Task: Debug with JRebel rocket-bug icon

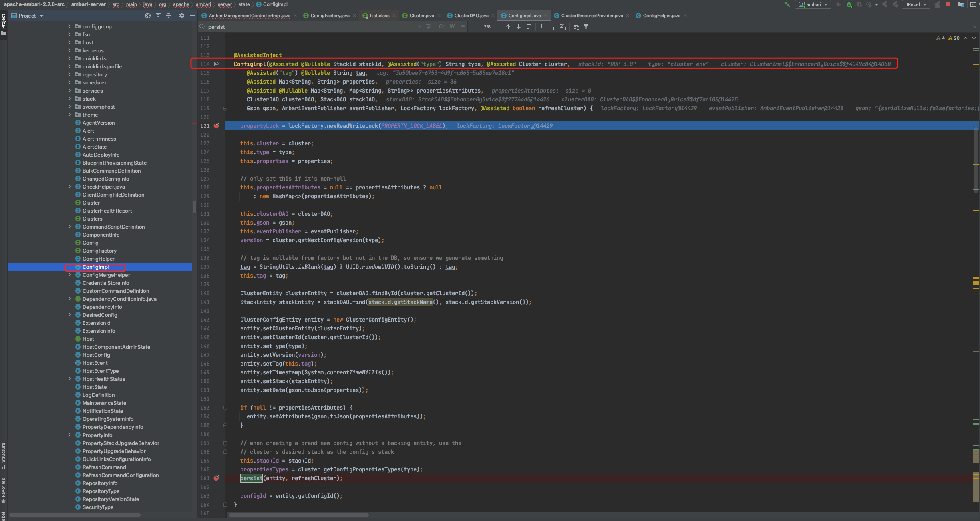Action: click(895, 4)
